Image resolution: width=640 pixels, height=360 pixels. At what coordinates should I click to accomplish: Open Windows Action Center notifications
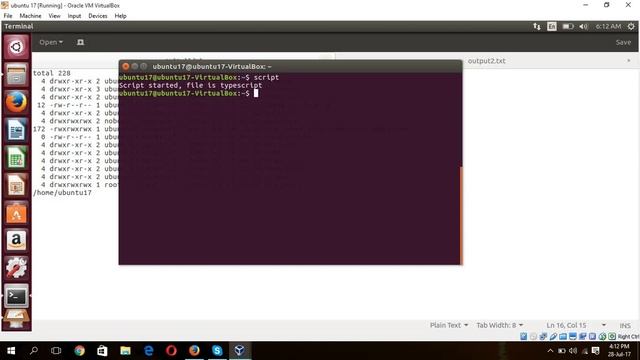(x=596, y=351)
